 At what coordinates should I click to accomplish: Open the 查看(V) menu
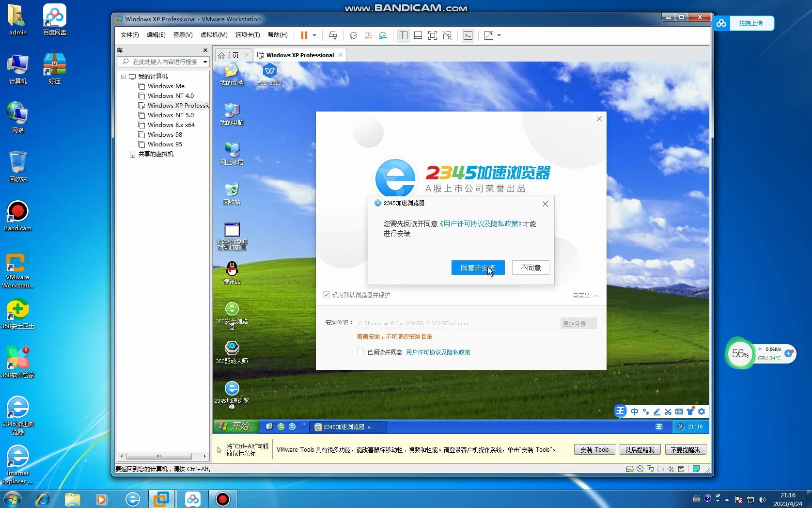(183, 35)
